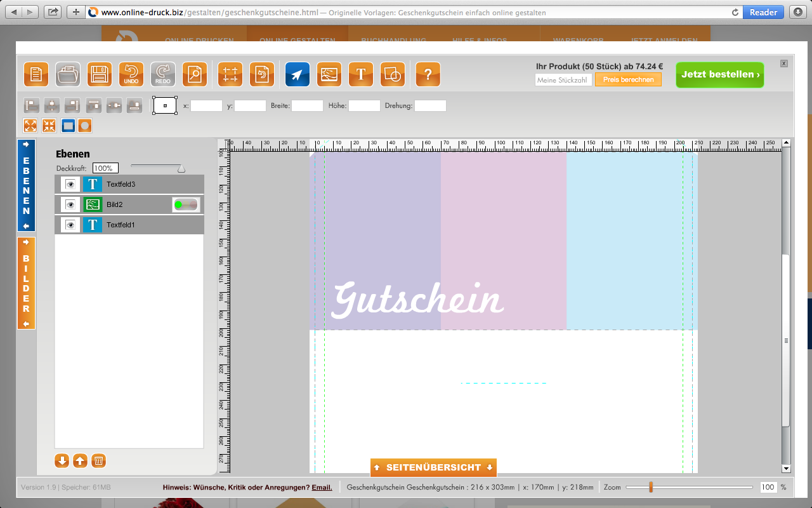This screenshot has height=508, width=812.
Task: Click the Safari Reader button
Action: (x=763, y=12)
